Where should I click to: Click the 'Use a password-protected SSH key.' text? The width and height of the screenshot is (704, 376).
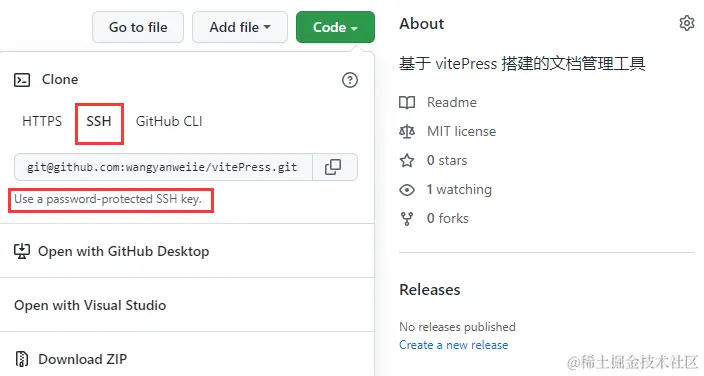(108, 199)
